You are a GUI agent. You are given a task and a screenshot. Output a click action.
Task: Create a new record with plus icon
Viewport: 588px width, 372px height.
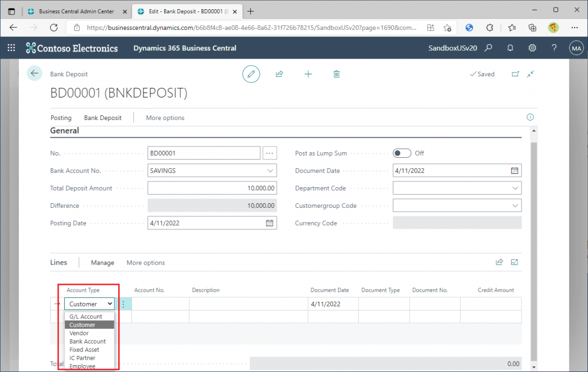308,74
